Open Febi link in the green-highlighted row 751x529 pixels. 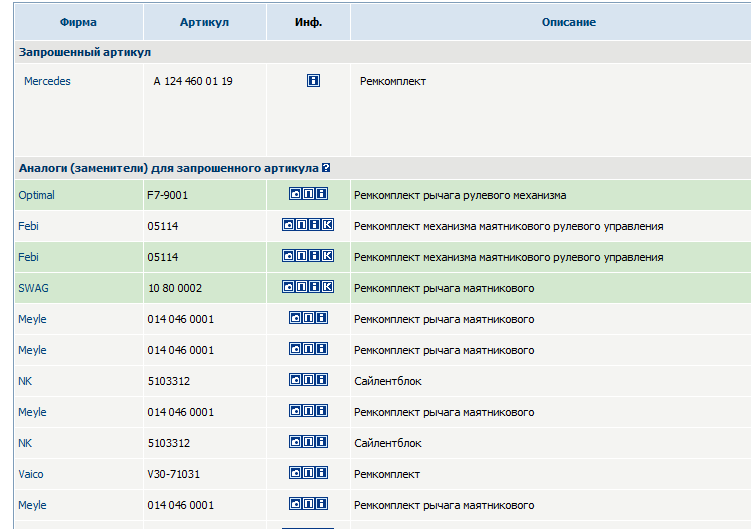click(x=28, y=257)
